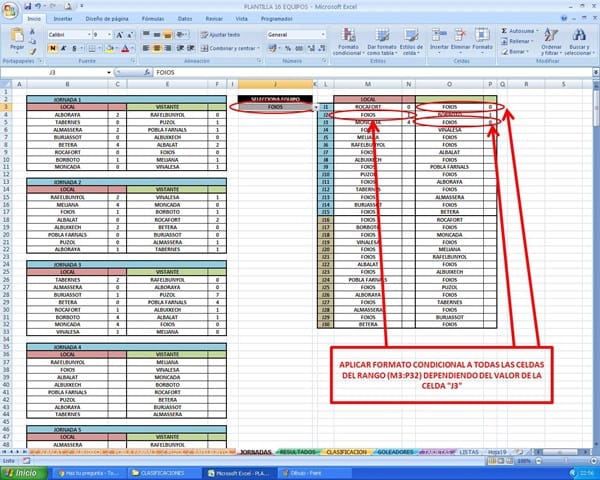
Task: Switch to Revisar ribbon tab
Action: pyautogui.click(x=214, y=19)
